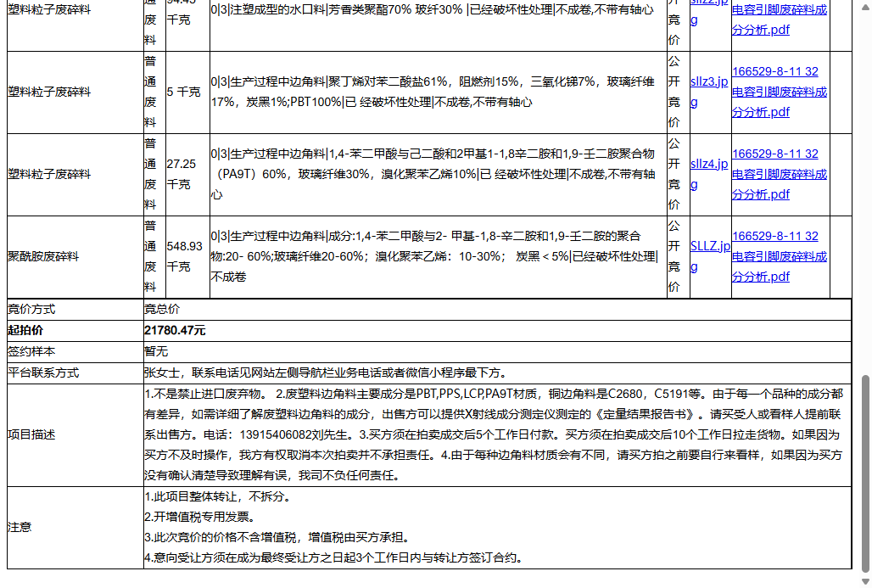Click the vertical scrollbar thumb
The height and width of the screenshot is (588, 872).
(864, 474)
